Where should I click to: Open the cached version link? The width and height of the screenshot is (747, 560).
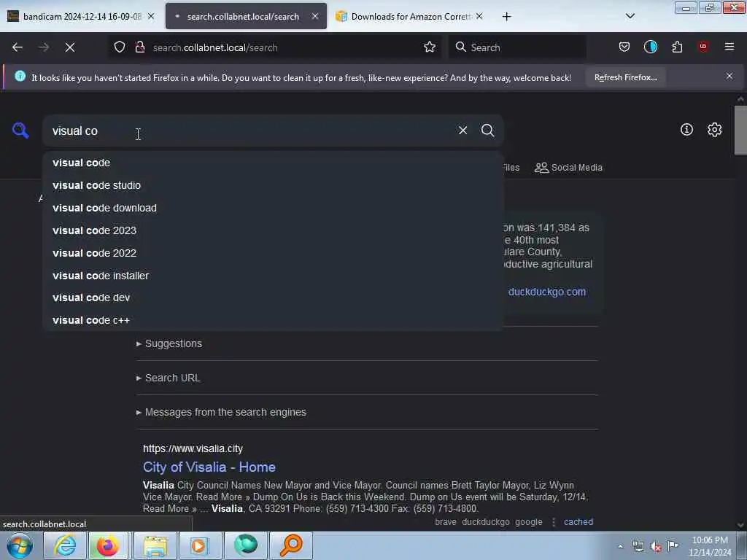pos(578,522)
